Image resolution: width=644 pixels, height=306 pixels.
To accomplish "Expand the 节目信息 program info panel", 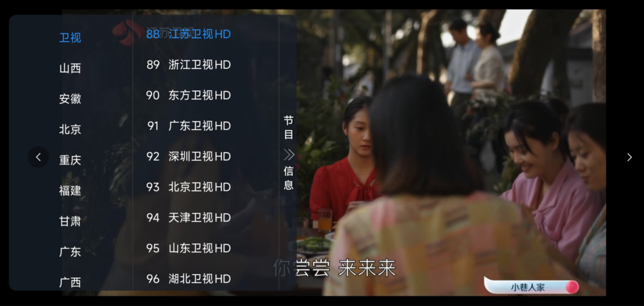I will (x=288, y=153).
